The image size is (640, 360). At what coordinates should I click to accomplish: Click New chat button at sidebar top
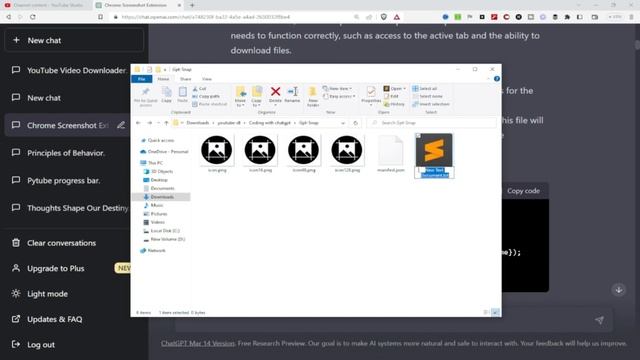tap(74, 40)
